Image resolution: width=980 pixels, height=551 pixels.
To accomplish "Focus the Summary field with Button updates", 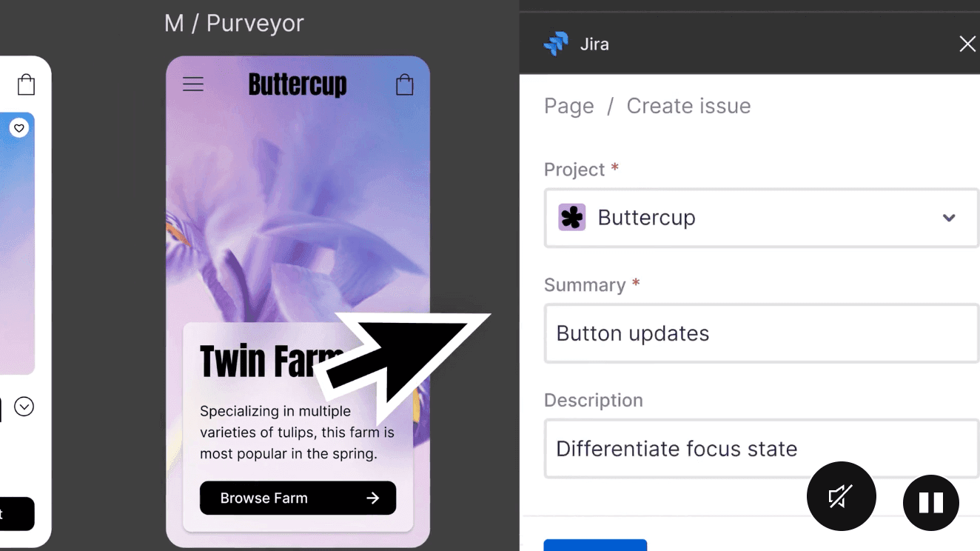I will (x=761, y=333).
